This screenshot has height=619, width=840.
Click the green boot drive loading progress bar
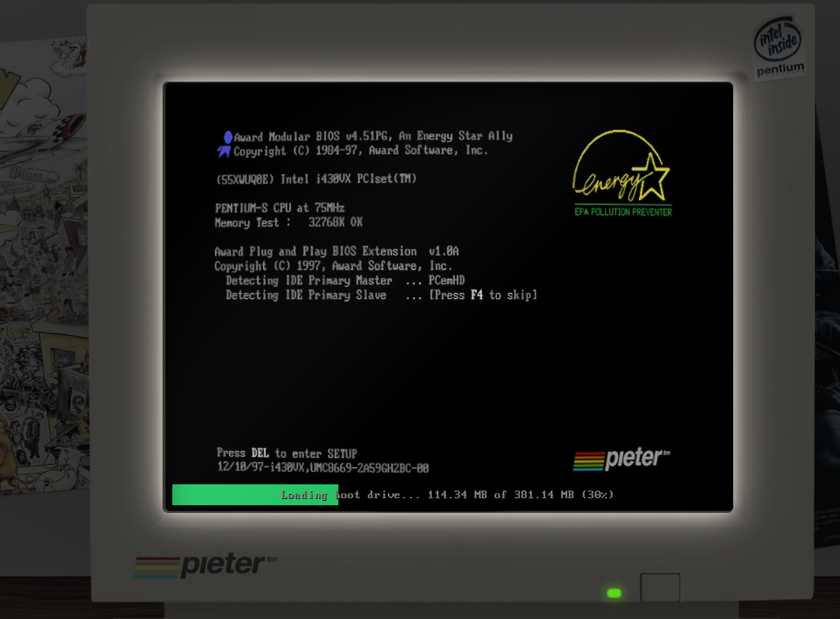pyautogui.click(x=255, y=495)
